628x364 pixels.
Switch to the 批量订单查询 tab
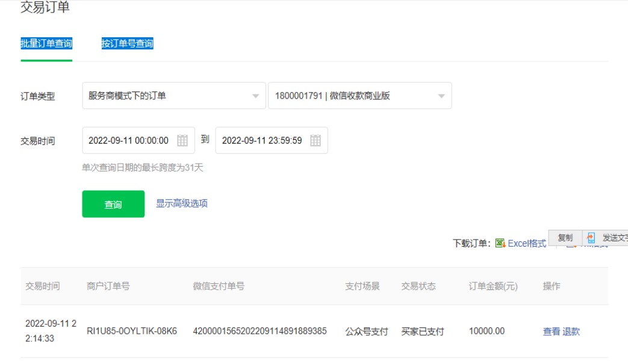click(x=46, y=43)
